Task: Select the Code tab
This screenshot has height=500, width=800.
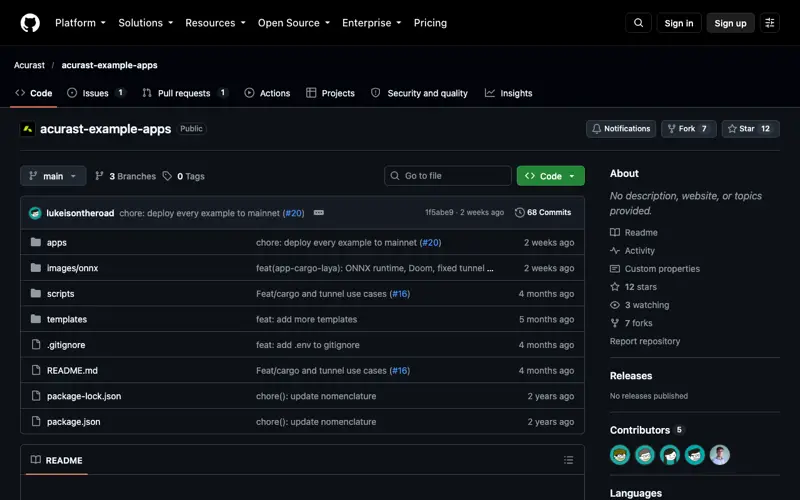Action: [34, 93]
